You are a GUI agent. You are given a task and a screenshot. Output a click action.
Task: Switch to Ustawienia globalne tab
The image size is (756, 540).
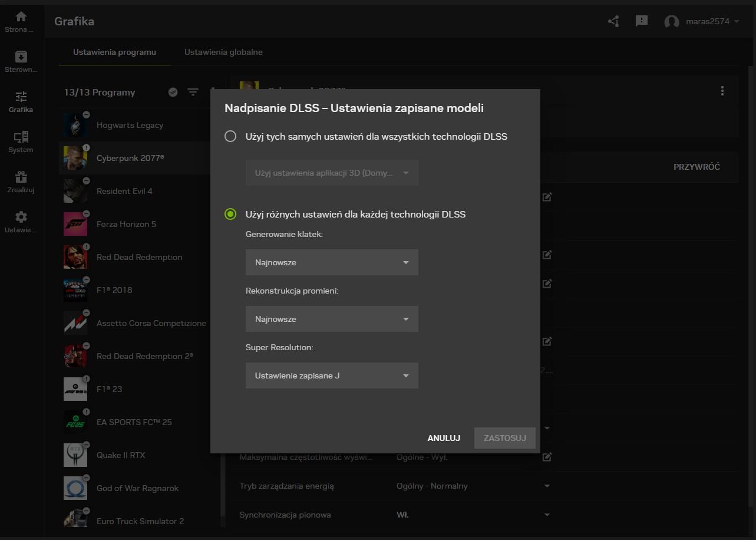pos(223,52)
